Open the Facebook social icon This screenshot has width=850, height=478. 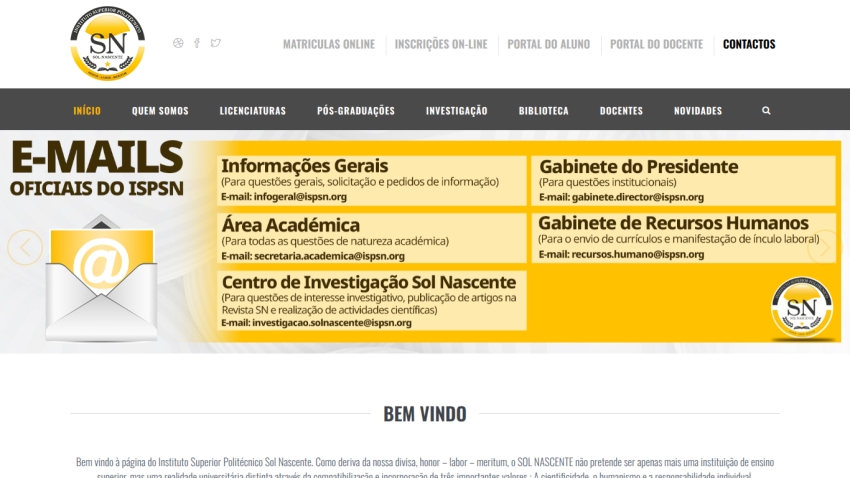pos(197,43)
